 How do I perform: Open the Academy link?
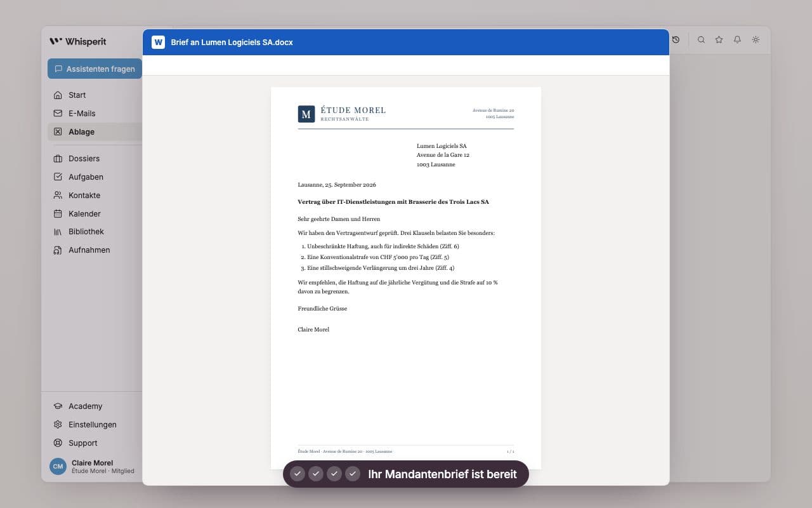click(95, 406)
